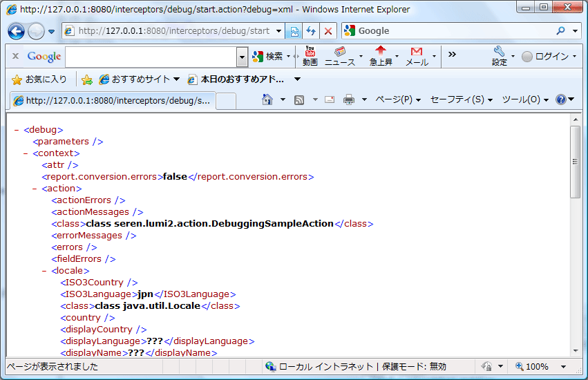Go back with the Back arrow button
The image size is (588, 380).
point(16,31)
